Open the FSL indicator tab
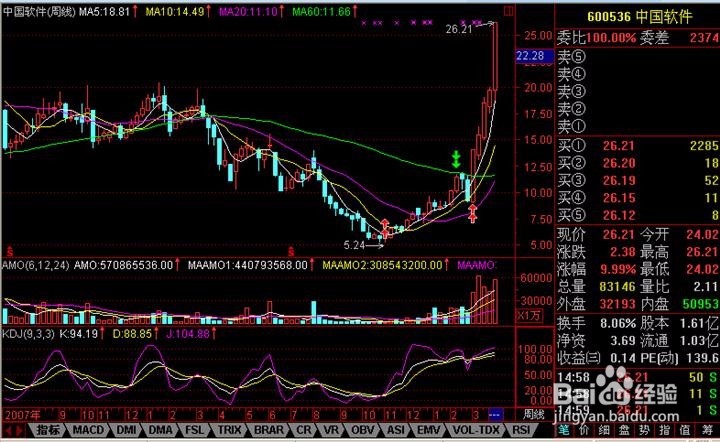 tap(195, 430)
